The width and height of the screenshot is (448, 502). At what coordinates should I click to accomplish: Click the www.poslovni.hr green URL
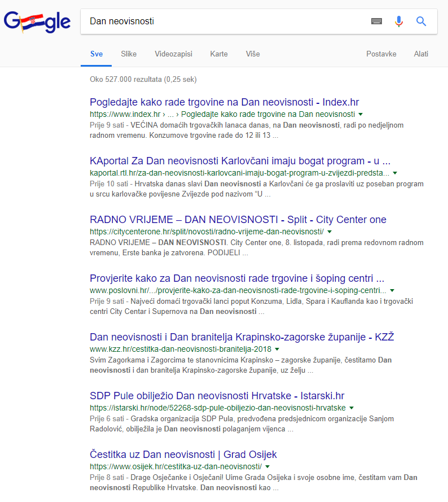(238, 290)
